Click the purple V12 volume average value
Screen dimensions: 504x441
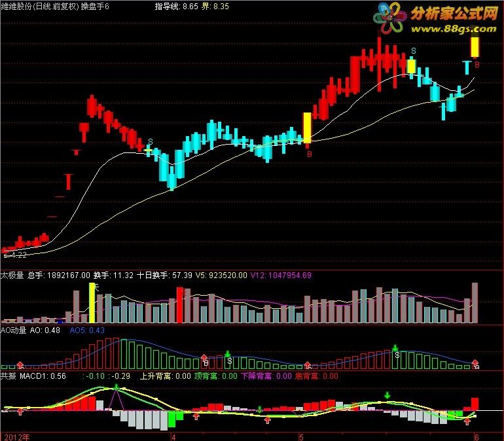tap(281, 275)
